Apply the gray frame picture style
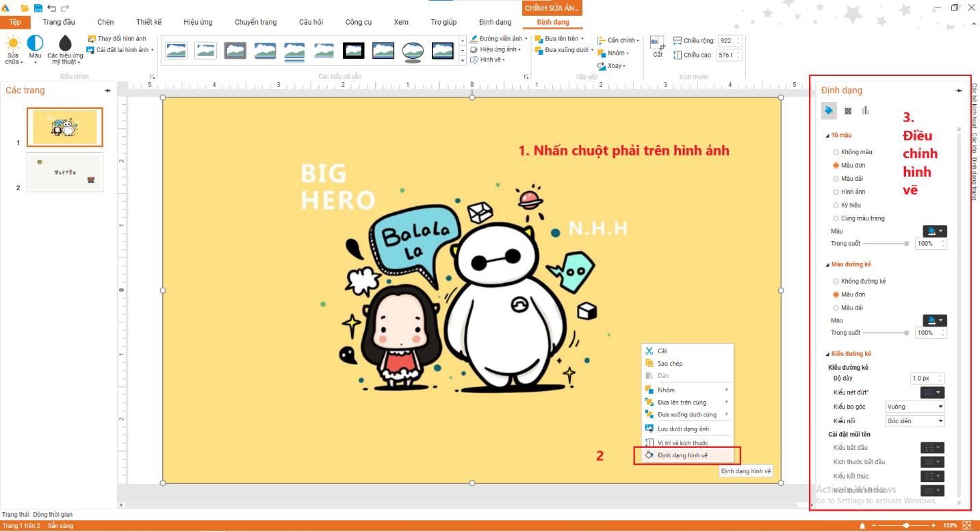 [x=235, y=50]
